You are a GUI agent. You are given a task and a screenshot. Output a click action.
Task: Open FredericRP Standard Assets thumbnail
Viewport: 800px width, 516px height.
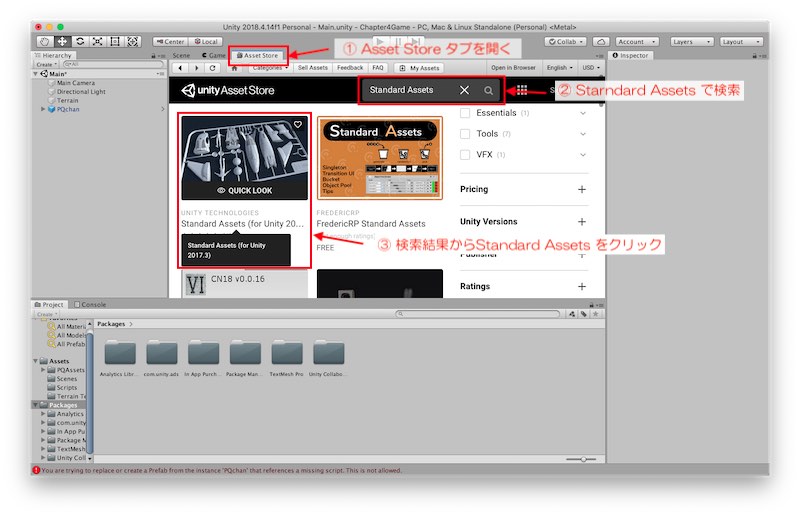380,158
